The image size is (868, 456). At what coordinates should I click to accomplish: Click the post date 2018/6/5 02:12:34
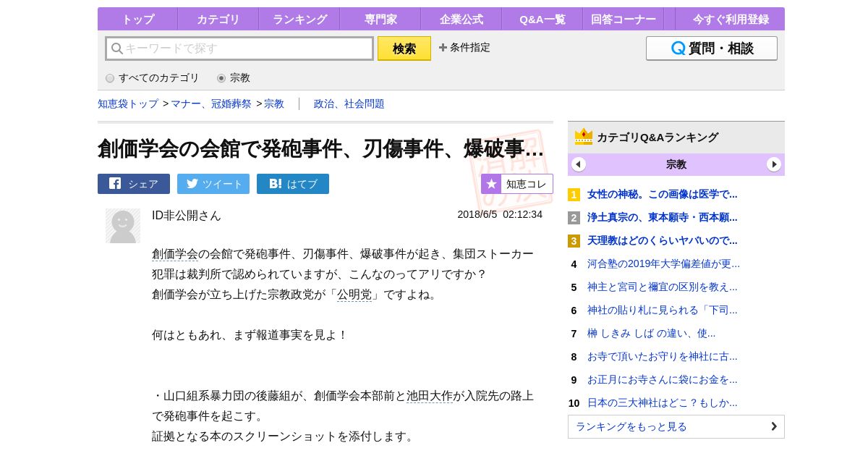500,214
